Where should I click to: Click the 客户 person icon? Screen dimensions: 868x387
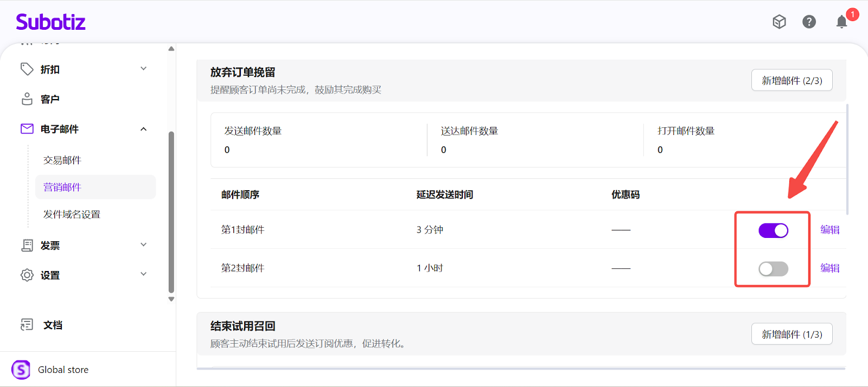pos(27,99)
